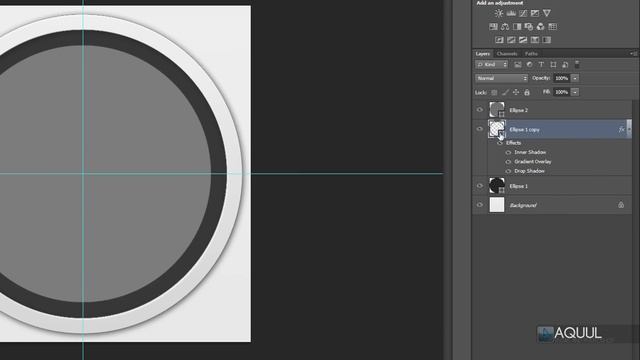Hide the Ellipse 1 layer
The image size is (640, 360).
[x=480, y=186]
